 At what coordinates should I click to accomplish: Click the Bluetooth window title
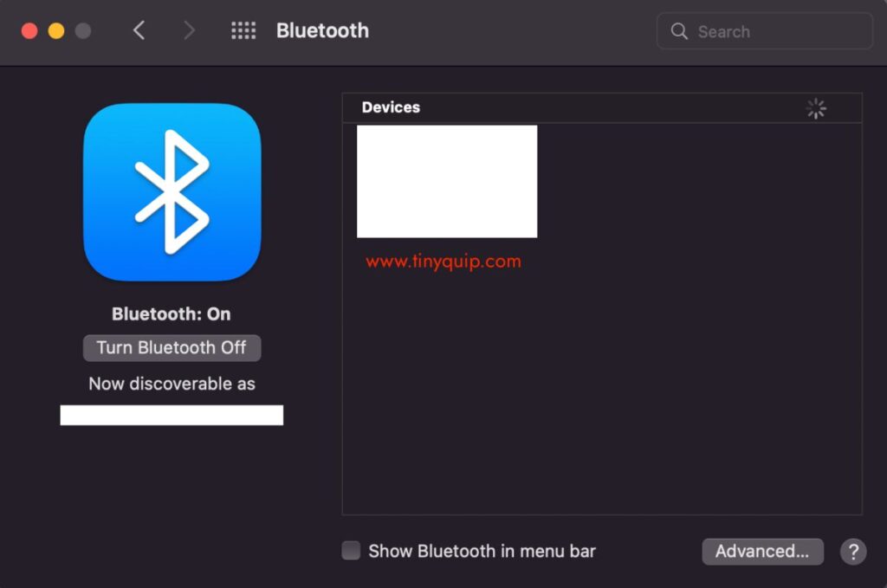point(321,30)
